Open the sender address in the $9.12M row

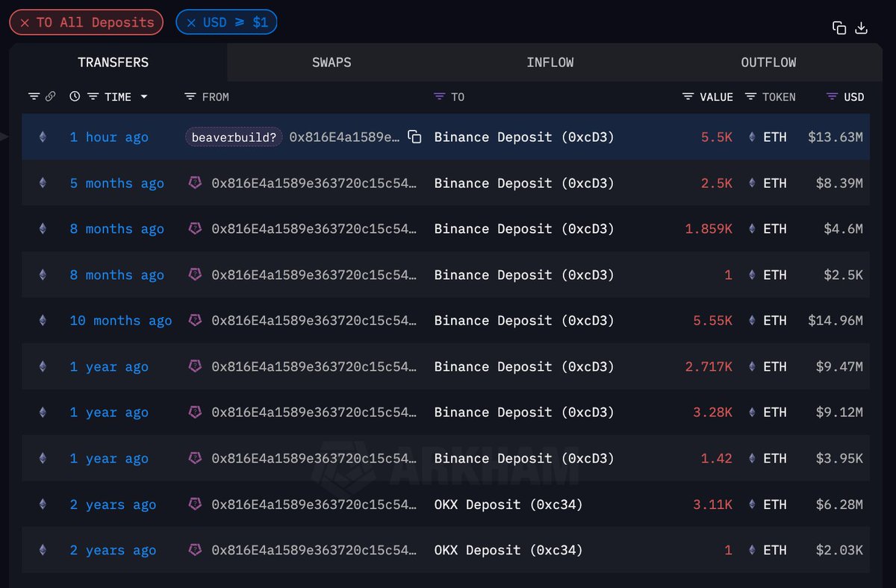(314, 413)
